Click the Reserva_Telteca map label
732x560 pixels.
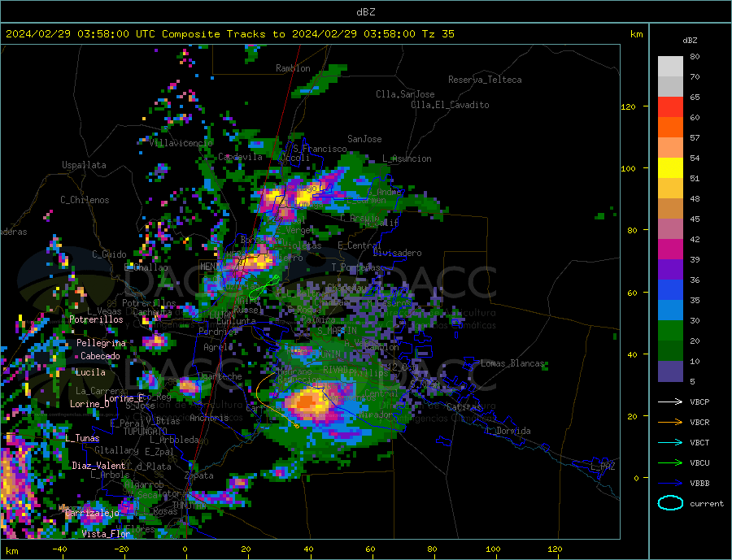[485, 80]
